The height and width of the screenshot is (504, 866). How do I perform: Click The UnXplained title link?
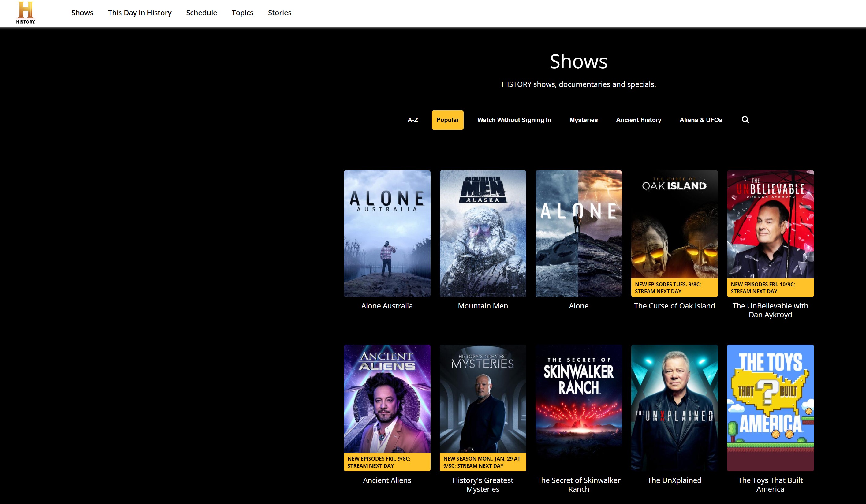pos(674,480)
